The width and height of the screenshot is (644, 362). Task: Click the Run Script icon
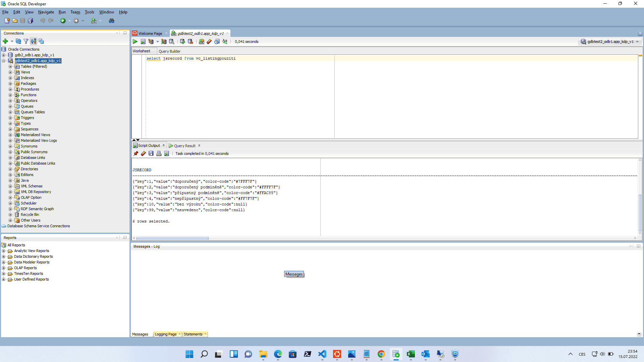click(143, 42)
